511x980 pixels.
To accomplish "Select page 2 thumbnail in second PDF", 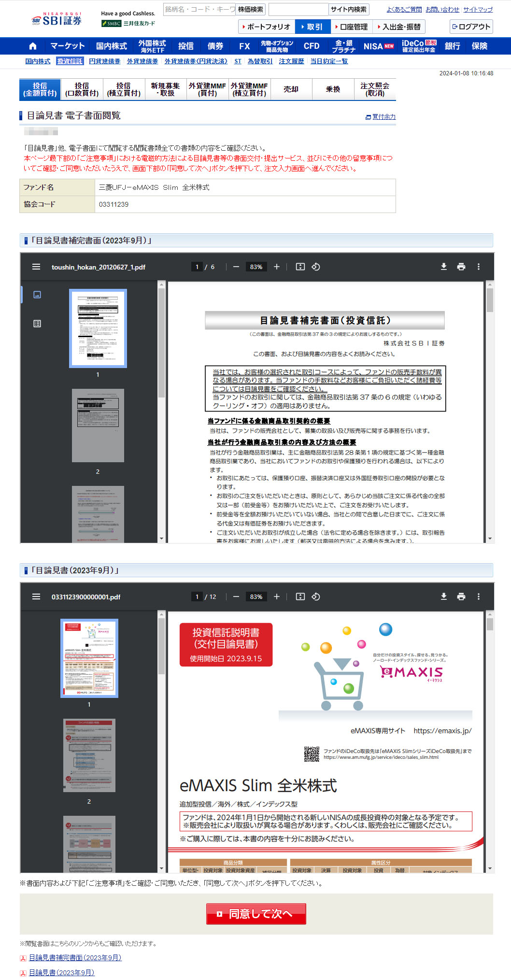I will pyautogui.click(x=89, y=755).
